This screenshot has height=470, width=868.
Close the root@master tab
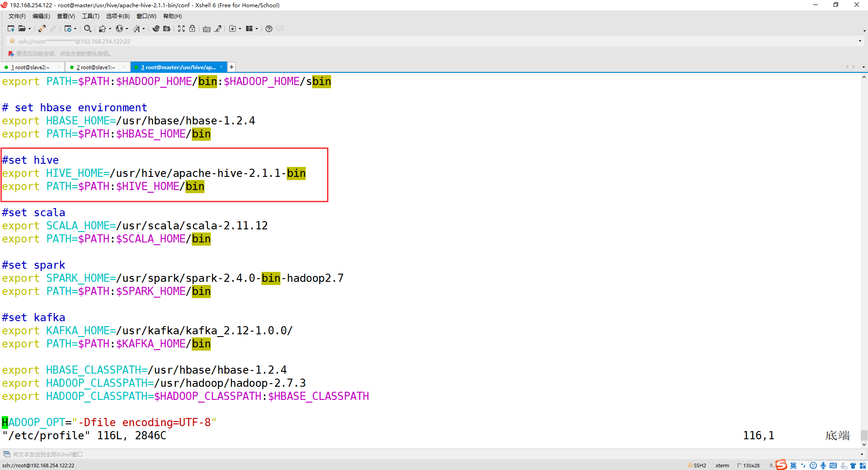[221, 67]
